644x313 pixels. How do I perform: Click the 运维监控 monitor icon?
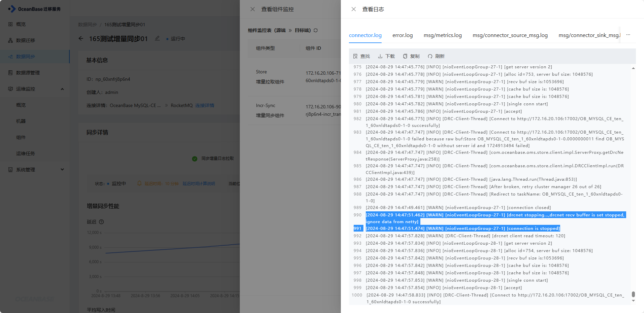10,89
